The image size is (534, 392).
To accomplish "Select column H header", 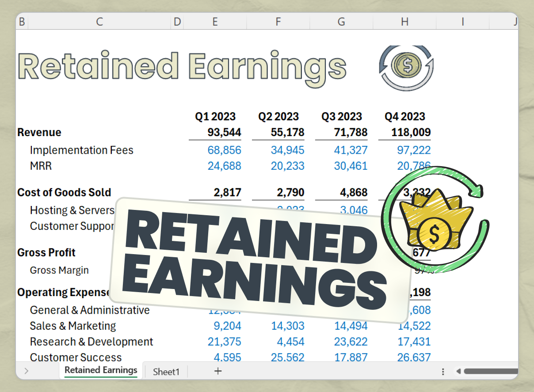I will [x=404, y=21].
